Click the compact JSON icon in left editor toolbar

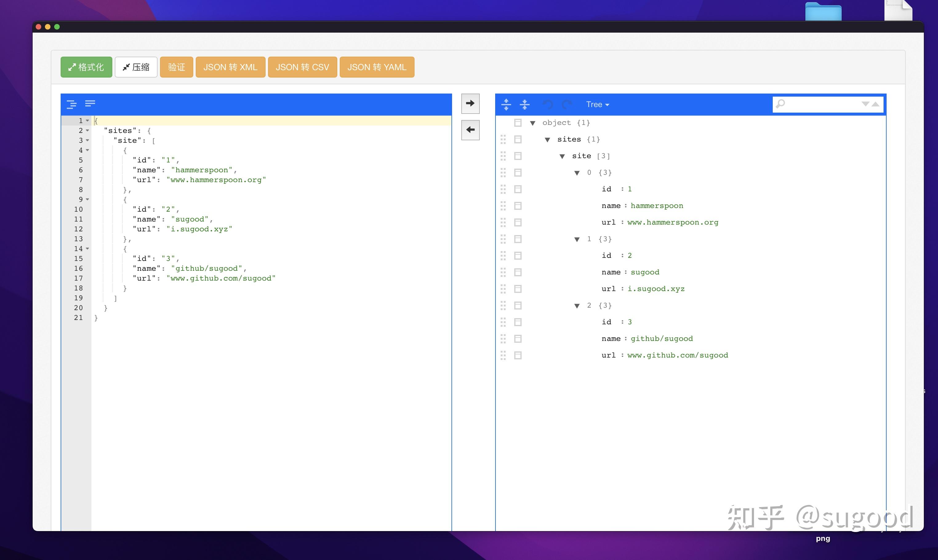tap(90, 103)
